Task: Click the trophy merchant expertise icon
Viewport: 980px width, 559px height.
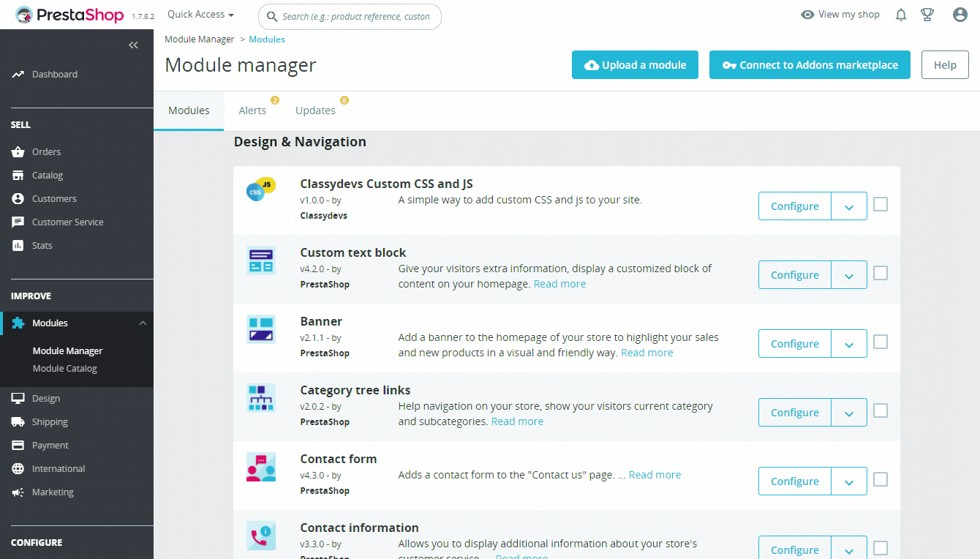Action: pos(927,15)
